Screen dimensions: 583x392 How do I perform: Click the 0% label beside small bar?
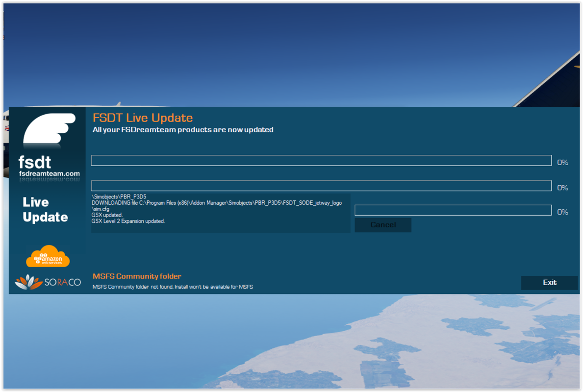click(x=562, y=212)
